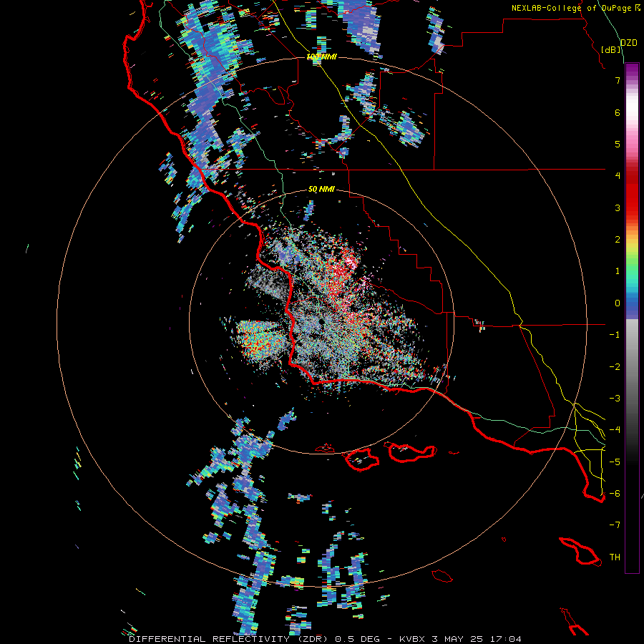
Task: Click the -6 value on color scale
Action: coord(615,494)
